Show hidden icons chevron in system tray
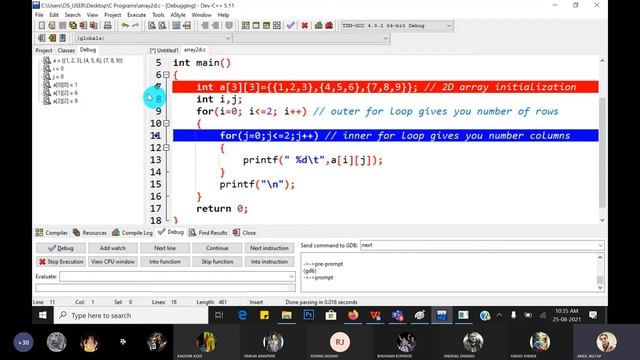Image resolution: width=640 pixels, height=360 pixels. click(499, 315)
